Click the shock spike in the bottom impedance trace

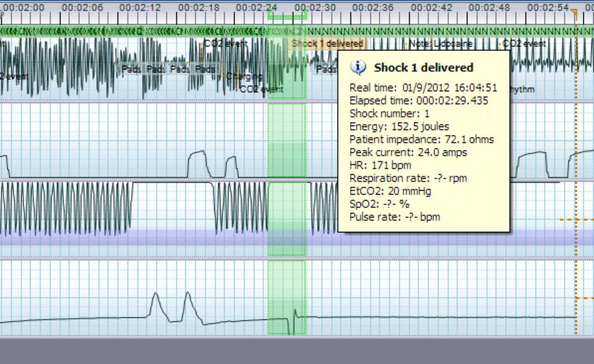(292, 322)
